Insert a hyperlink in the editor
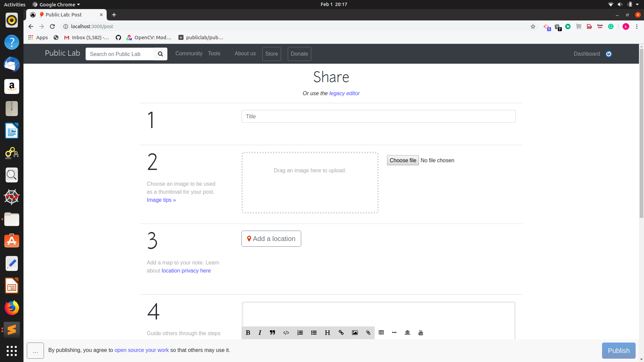Viewport: 644px width, 362px height. pos(341,333)
